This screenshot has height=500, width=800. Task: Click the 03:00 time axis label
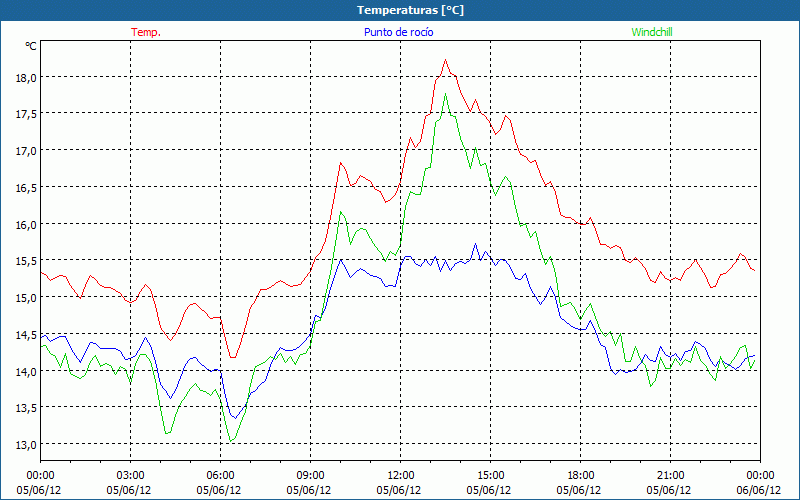130,476
